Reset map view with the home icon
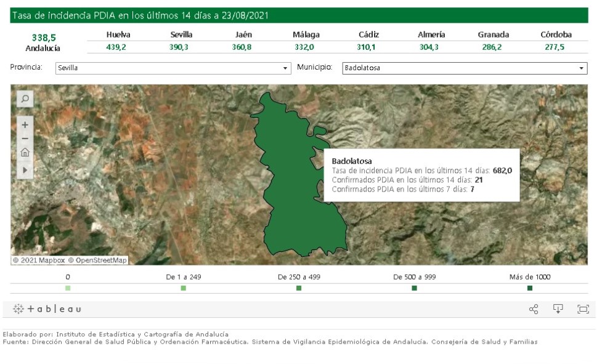The image size is (602, 364). [25, 153]
